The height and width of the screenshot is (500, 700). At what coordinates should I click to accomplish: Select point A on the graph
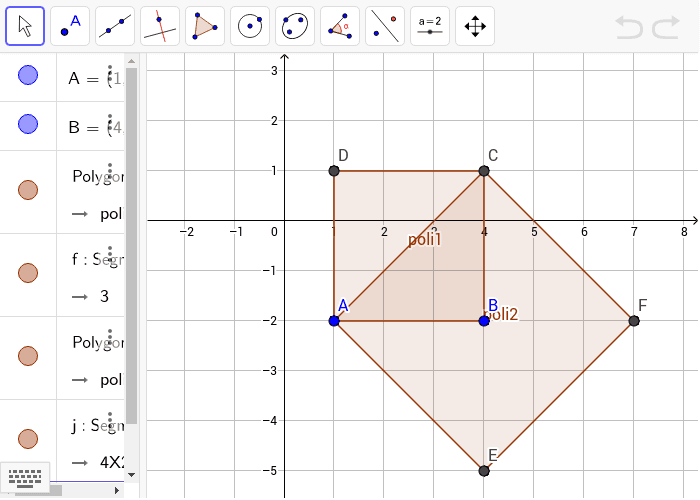[x=334, y=321]
